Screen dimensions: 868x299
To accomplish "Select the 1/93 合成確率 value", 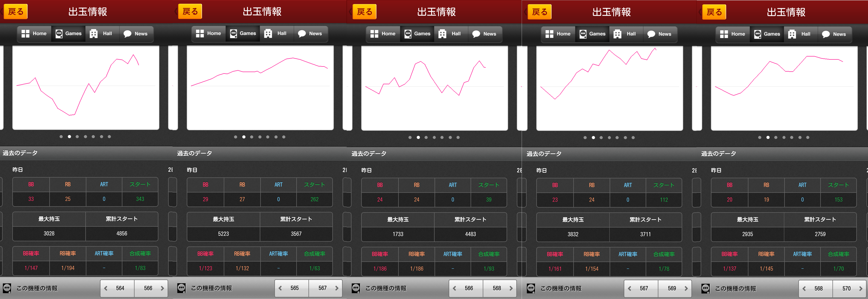I will click(489, 269).
